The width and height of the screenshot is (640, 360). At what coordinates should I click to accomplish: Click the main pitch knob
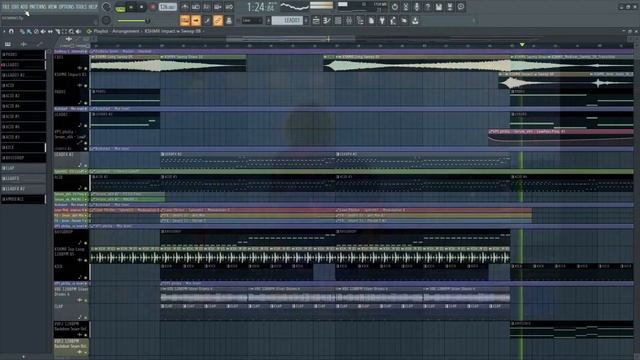[106, 20]
